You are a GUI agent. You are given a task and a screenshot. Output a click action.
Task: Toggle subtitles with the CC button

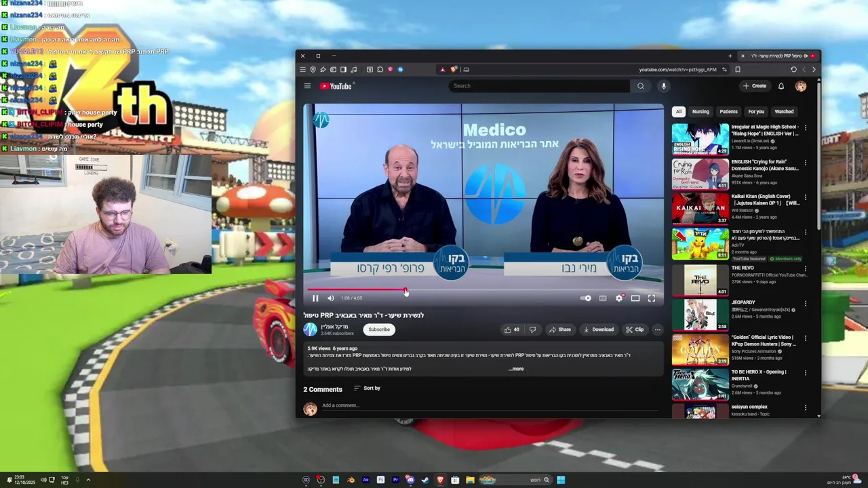[603, 298]
